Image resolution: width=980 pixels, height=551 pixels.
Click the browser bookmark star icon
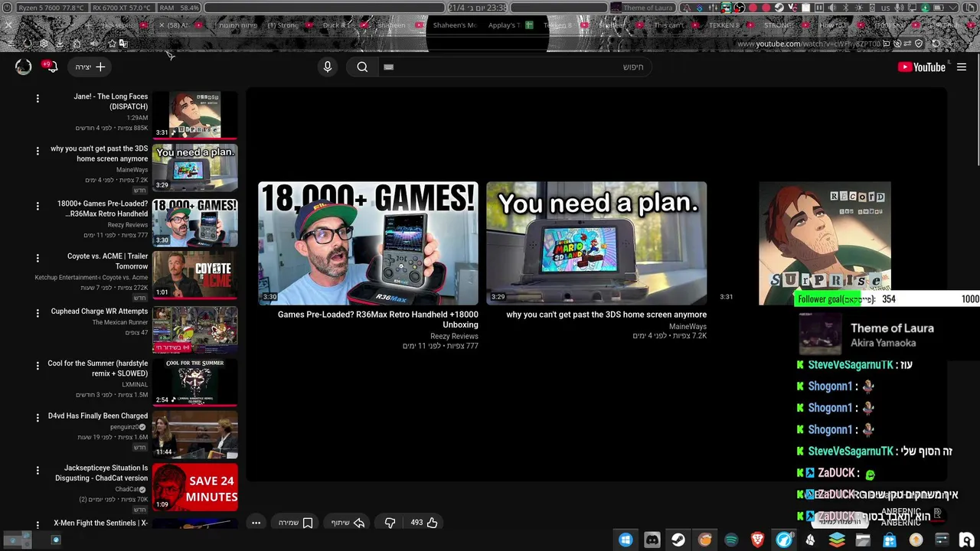[x=112, y=44]
